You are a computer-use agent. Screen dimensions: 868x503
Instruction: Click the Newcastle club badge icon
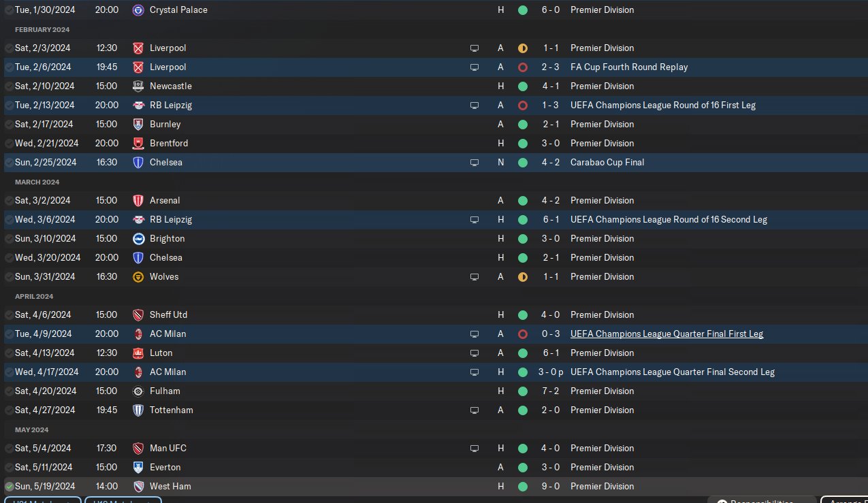pos(138,86)
